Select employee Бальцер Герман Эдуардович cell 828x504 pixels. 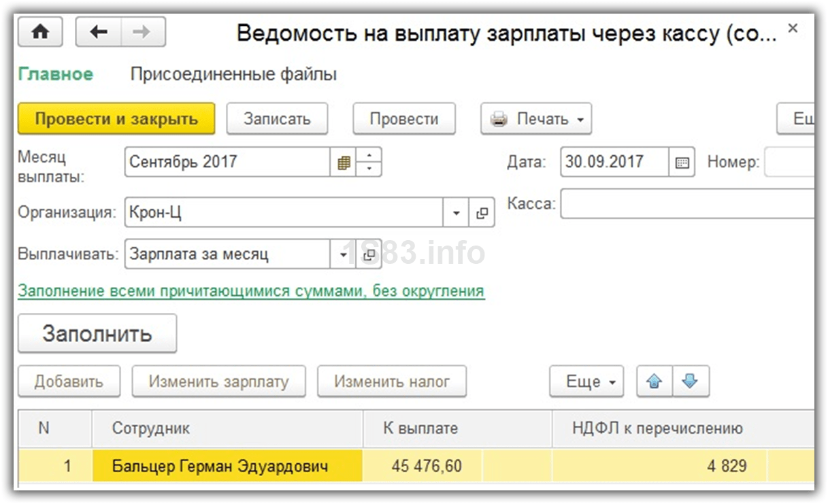click(x=227, y=466)
